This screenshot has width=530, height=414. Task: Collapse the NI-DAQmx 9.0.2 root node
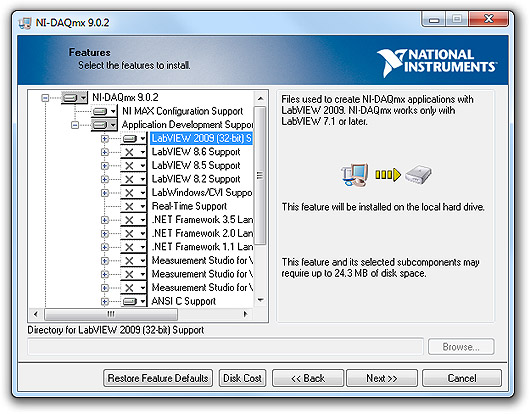(x=45, y=98)
